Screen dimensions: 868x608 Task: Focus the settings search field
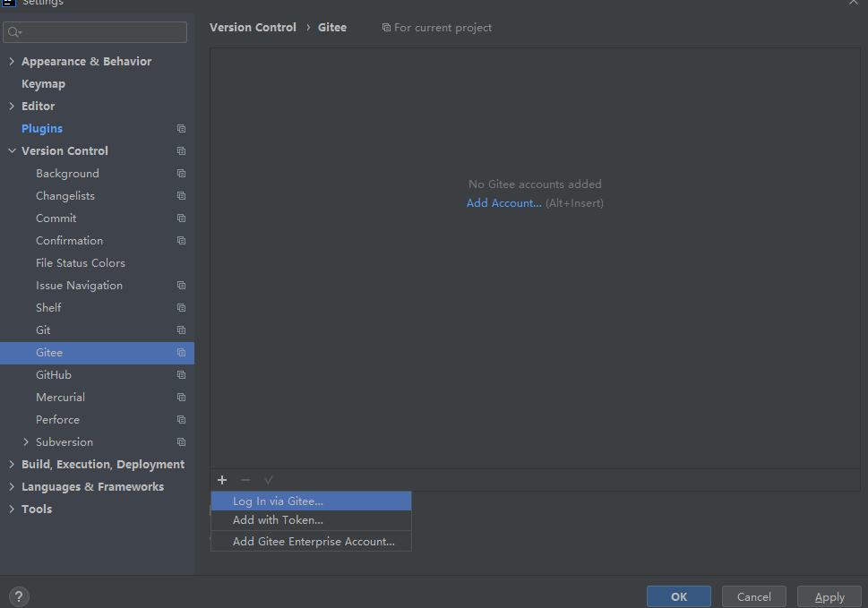(x=95, y=32)
